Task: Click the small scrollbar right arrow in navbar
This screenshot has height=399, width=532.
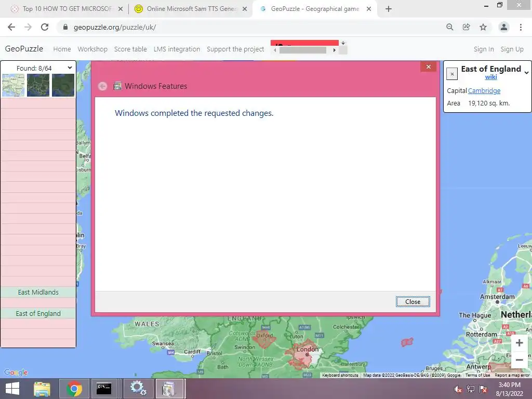Action: 334,50
